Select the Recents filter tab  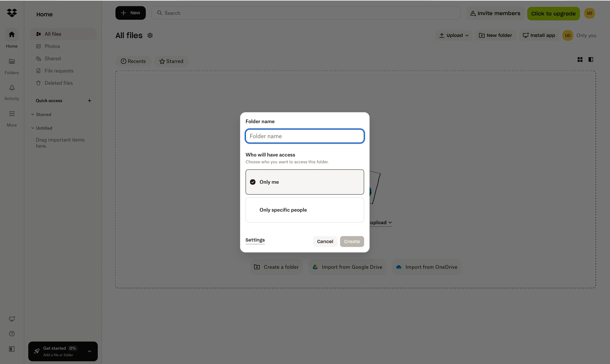(x=133, y=61)
